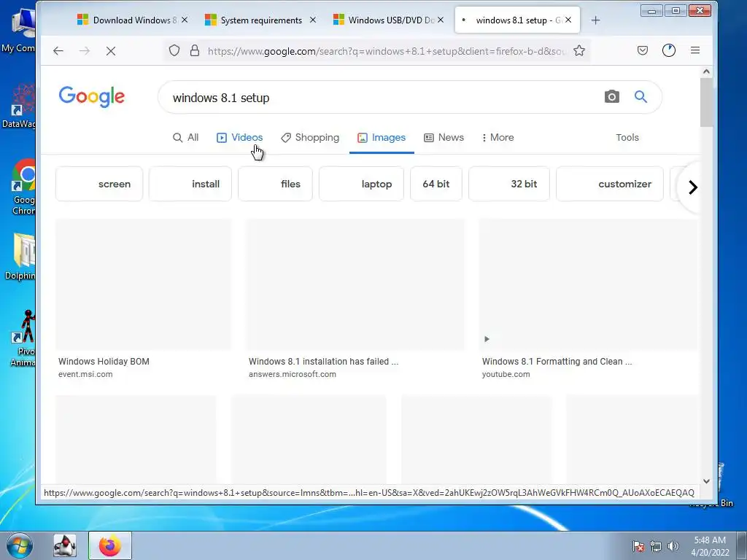
Task: Open the Tools filter options
Action: 627,137
